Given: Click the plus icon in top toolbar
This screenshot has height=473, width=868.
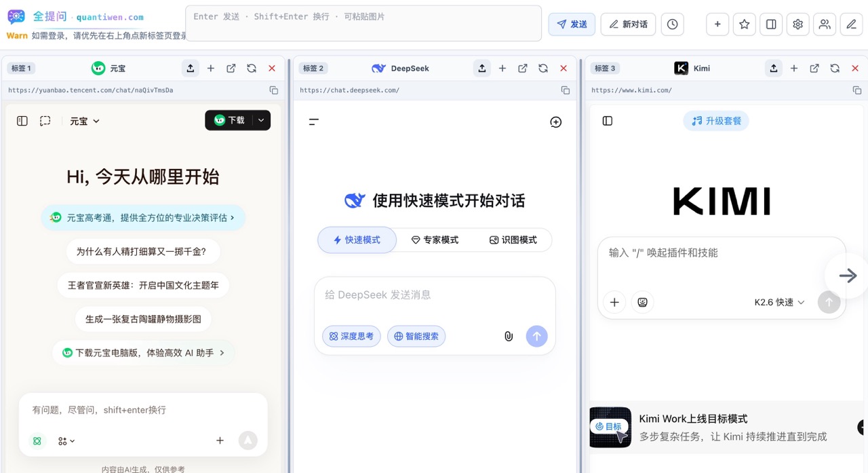Looking at the screenshot, I should click(x=717, y=24).
